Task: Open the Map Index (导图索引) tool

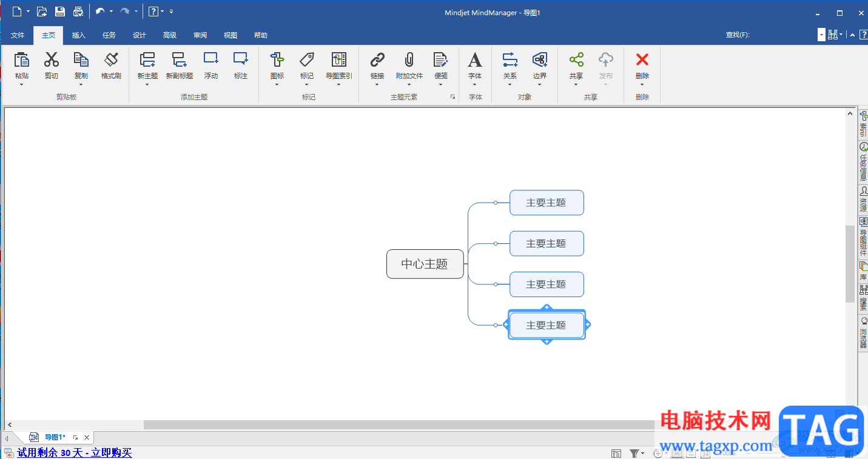Action: 339,59
